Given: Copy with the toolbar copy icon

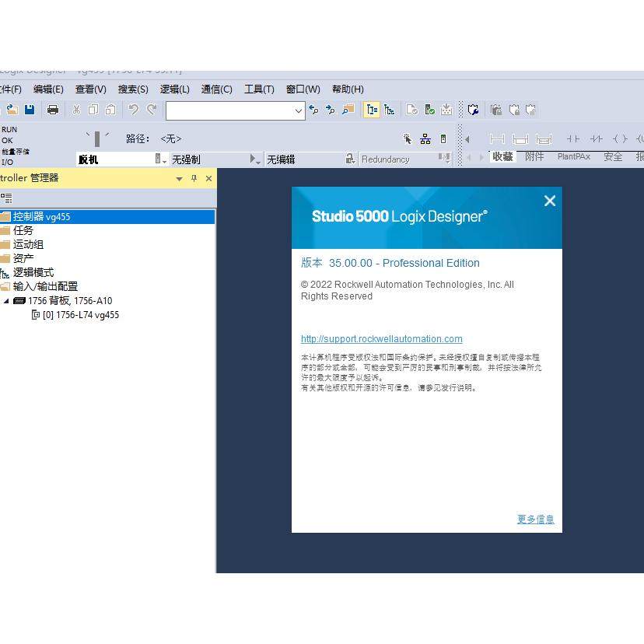Looking at the screenshot, I should click(x=93, y=110).
